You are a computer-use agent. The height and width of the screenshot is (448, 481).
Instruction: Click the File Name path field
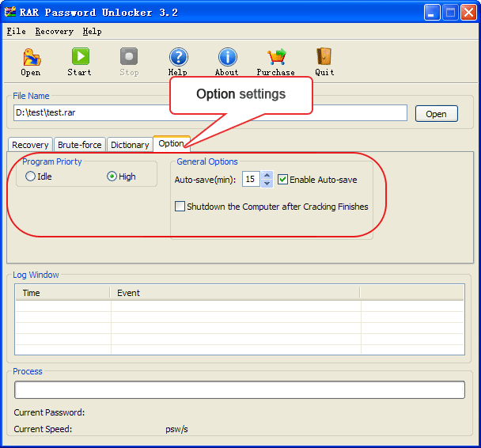pyautogui.click(x=210, y=113)
